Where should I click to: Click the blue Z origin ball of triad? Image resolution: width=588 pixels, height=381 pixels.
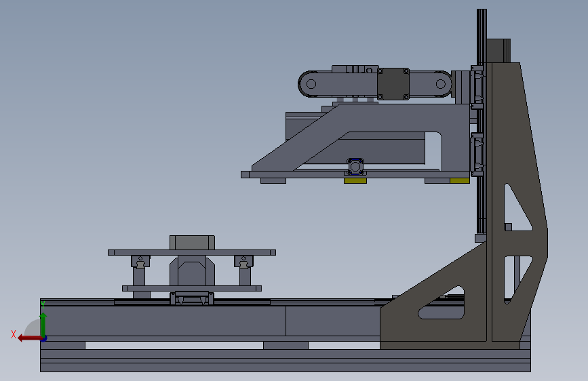tap(44, 338)
